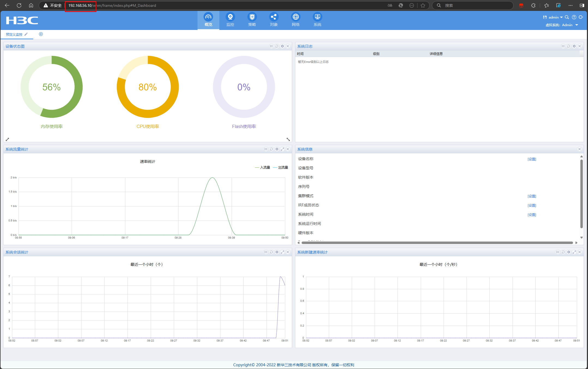Click 设置 link next to 设备名称

point(532,159)
